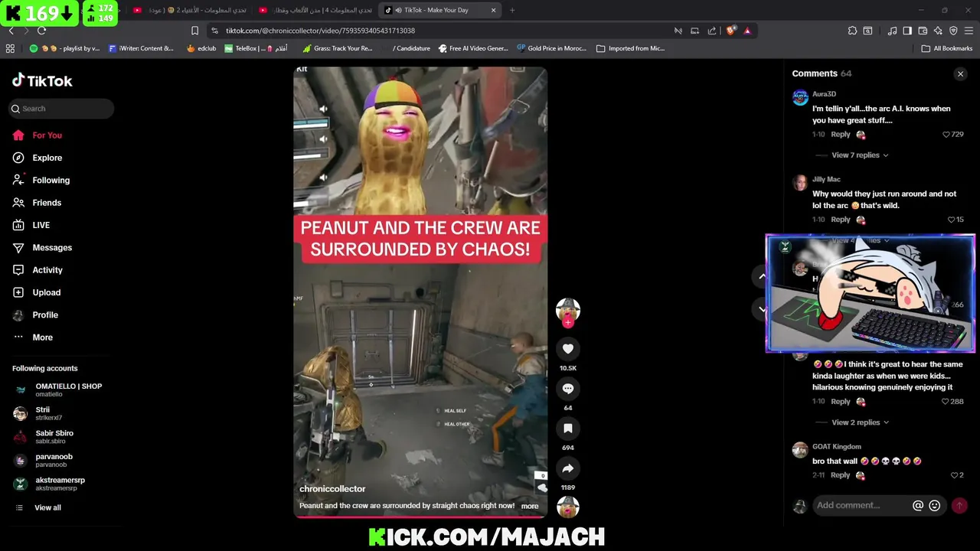Open the Brave Shields lion icon
The height and width of the screenshot is (551, 980).
(x=730, y=31)
